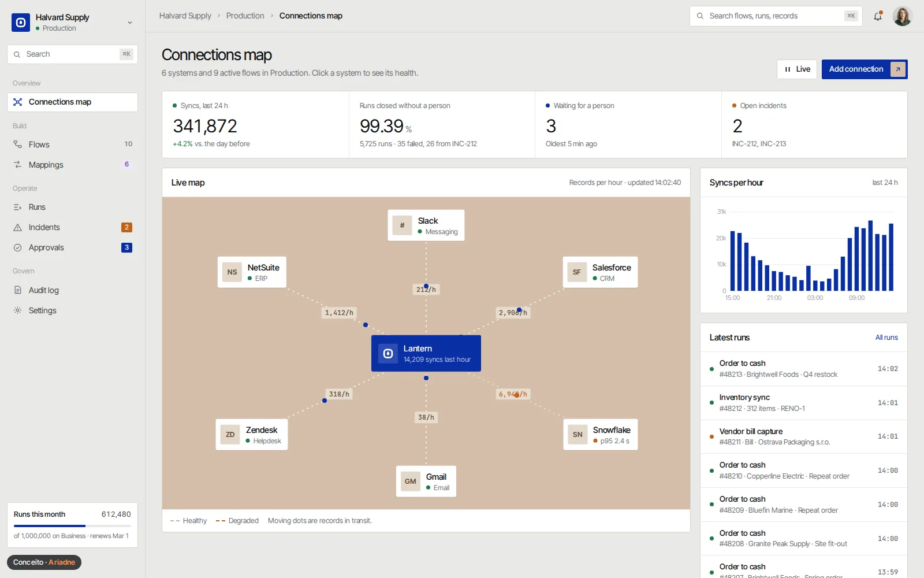Click the Halvard Supply breadcrumb

[x=185, y=16]
